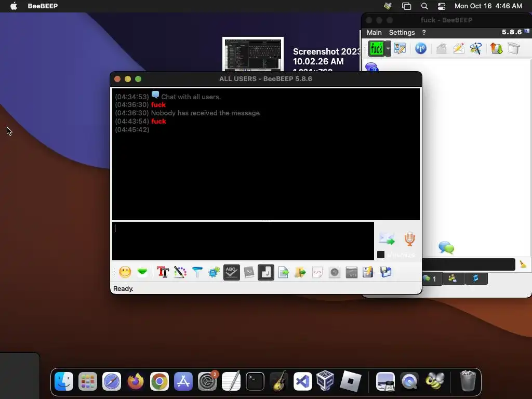Screen dimensions: 532x399
Task: Click the date and time in the menu bar
Action: click(x=488, y=6)
